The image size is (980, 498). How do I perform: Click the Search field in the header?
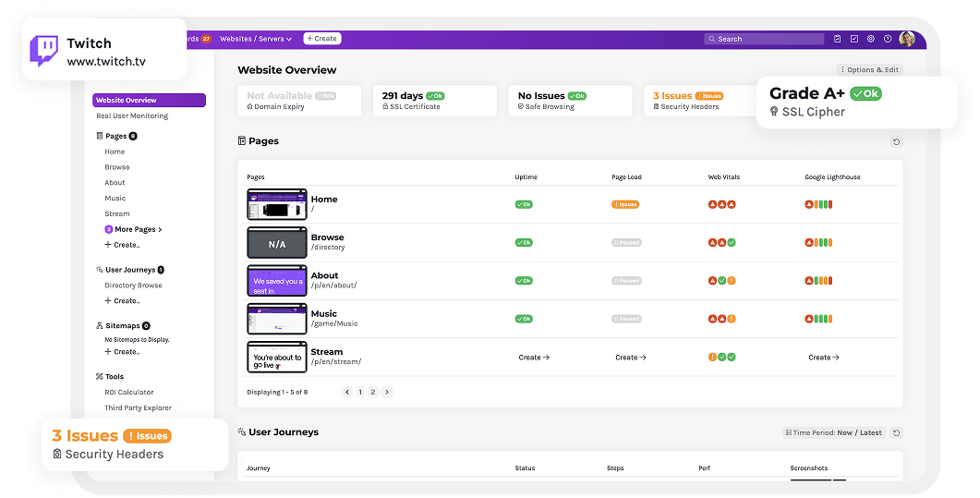[x=763, y=39]
